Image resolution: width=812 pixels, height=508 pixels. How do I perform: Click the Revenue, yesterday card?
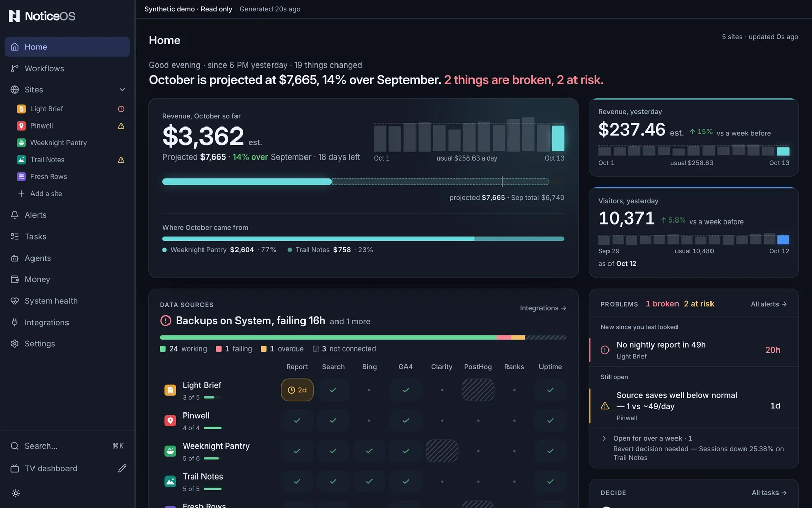click(693, 137)
